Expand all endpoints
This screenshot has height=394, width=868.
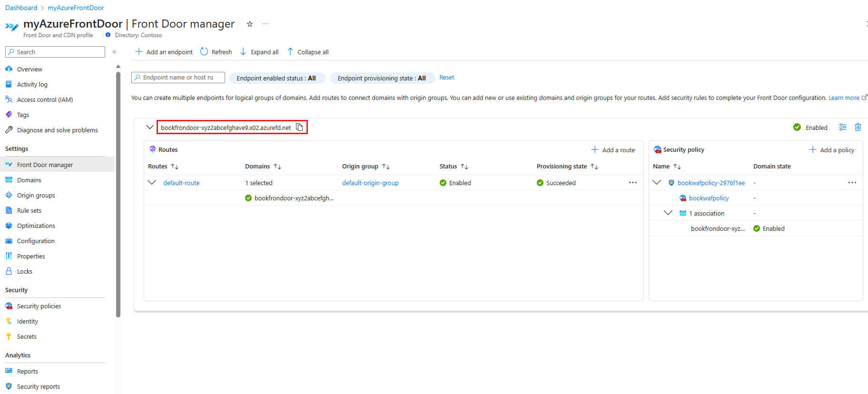[x=259, y=52]
